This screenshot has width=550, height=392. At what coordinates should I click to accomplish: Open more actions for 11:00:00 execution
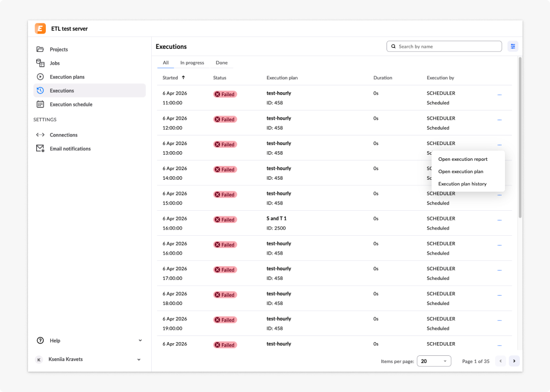coord(500,95)
